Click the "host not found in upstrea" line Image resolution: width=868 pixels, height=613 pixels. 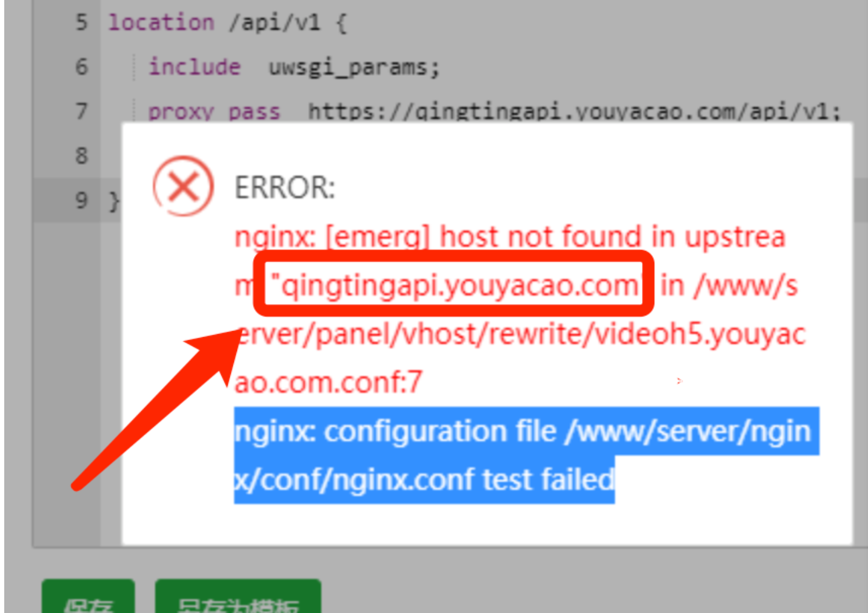click(x=509, y=236)
